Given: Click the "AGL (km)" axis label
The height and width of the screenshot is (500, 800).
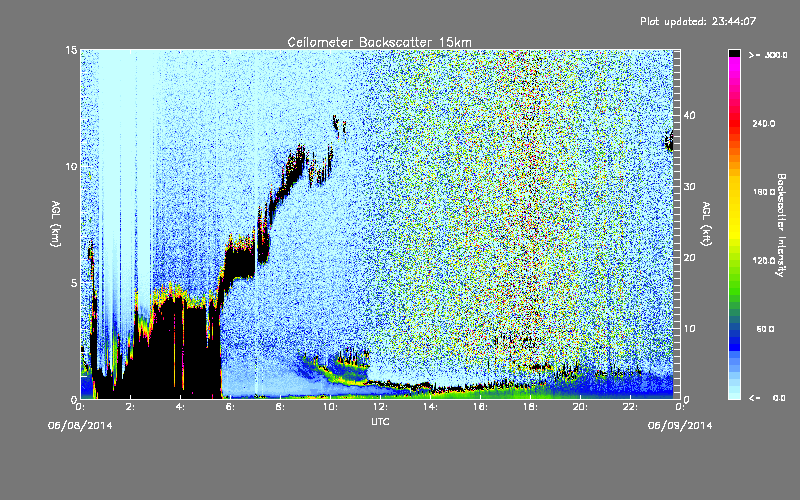Looking at the screenshot, I should [56, 223].
